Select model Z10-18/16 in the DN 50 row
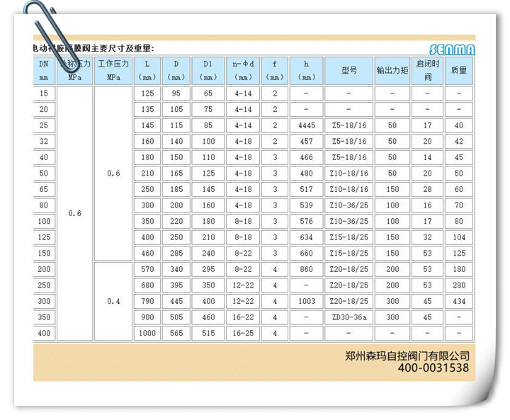The image size is (510, 420). tap(349, 174)
